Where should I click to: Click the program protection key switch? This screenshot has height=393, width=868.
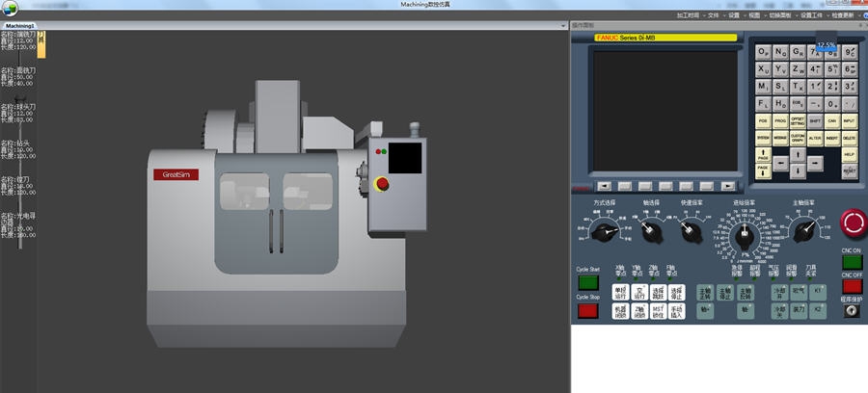852,311
